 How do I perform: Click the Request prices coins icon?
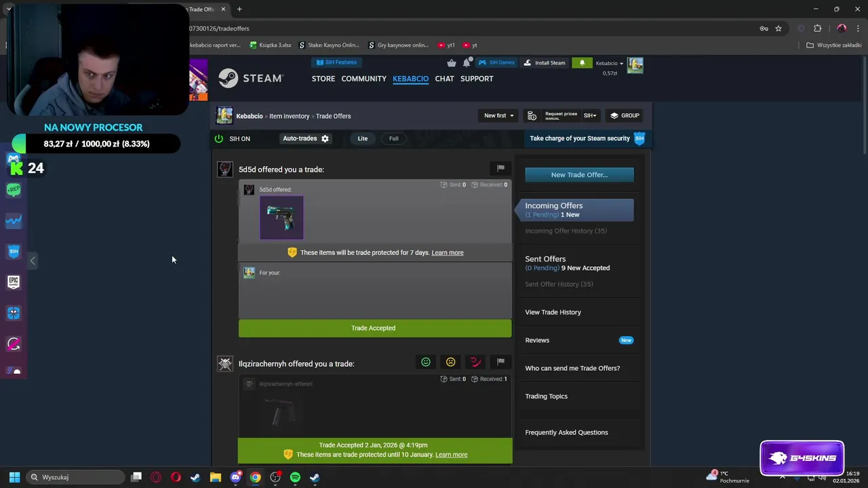click(x=532, y=116)
